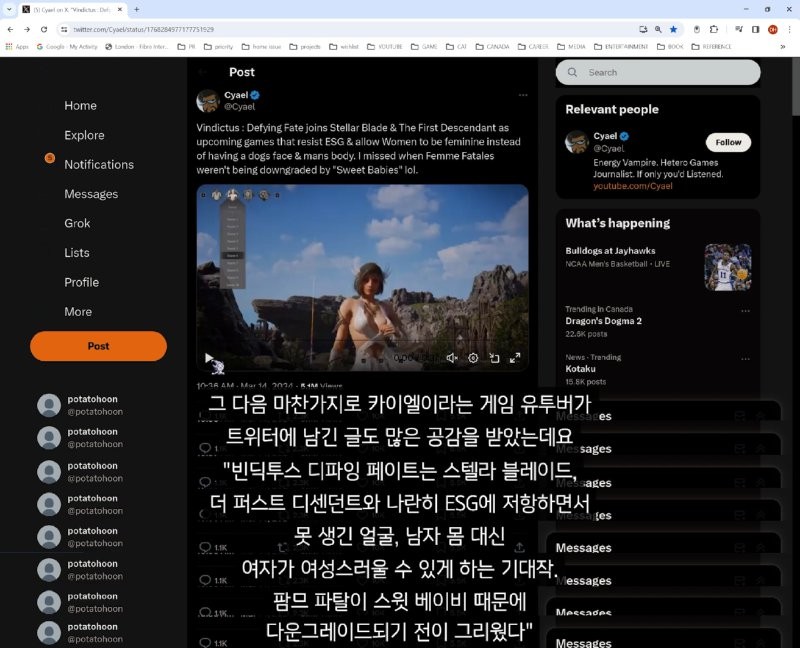
Task: Toggle the bookmark star for this page
Action: pos(673,30)
